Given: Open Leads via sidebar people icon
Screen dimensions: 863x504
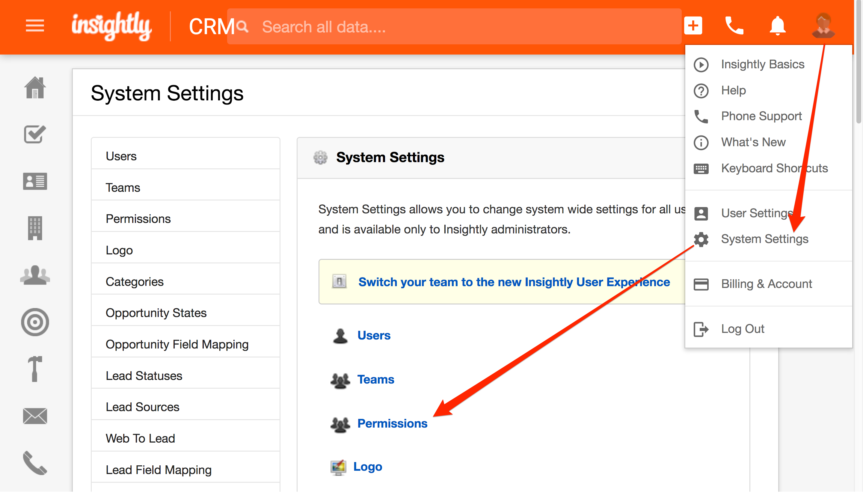Looking at the screenshot, I should 35,275.
